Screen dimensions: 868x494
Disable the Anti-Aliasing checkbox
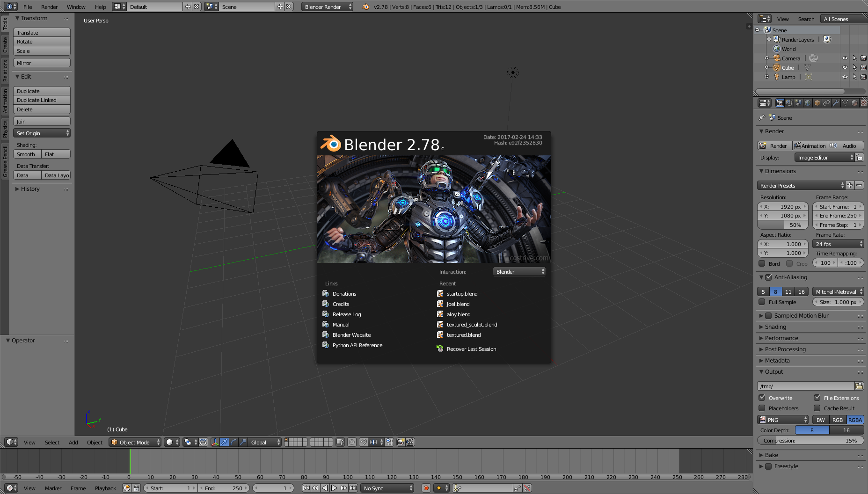click(x=768, y=277)
